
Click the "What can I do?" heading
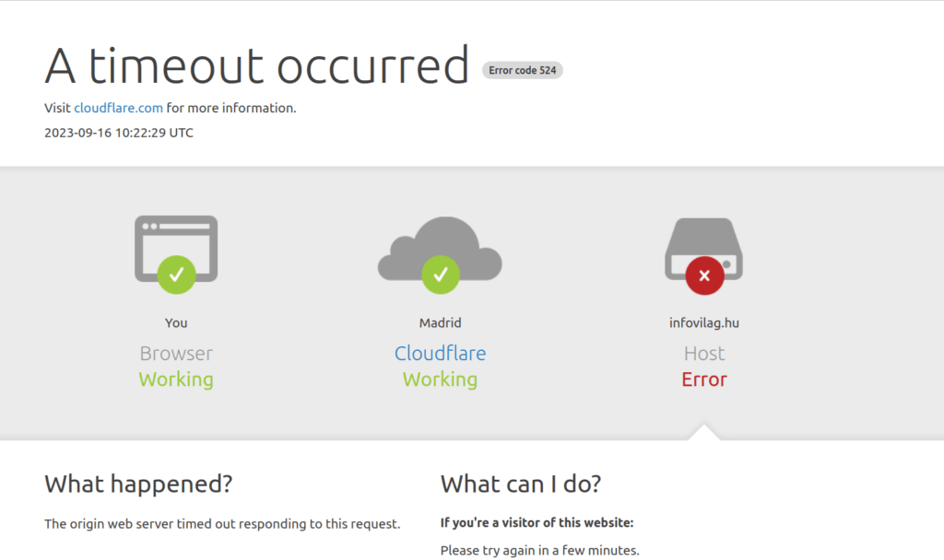(x=521, y=484)
